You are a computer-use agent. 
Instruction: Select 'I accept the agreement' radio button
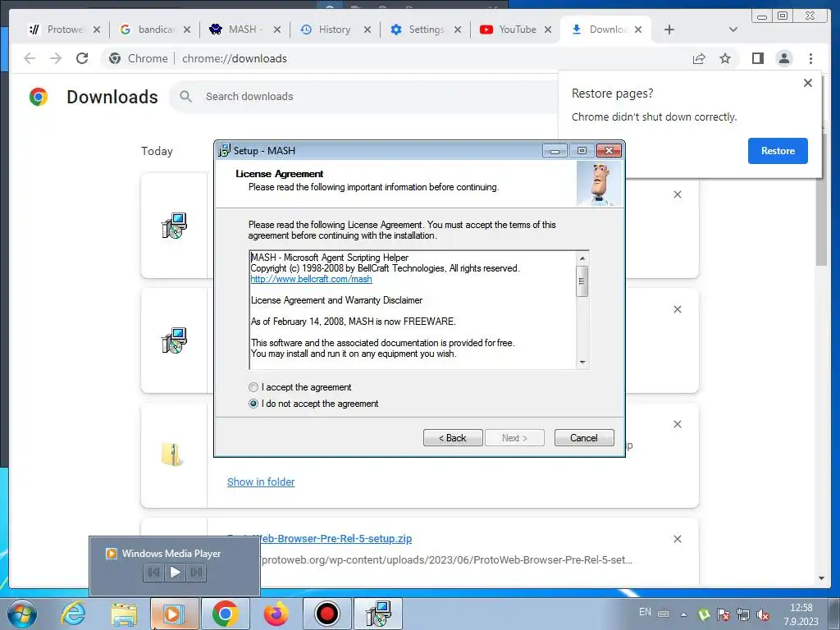coord(253,387)
